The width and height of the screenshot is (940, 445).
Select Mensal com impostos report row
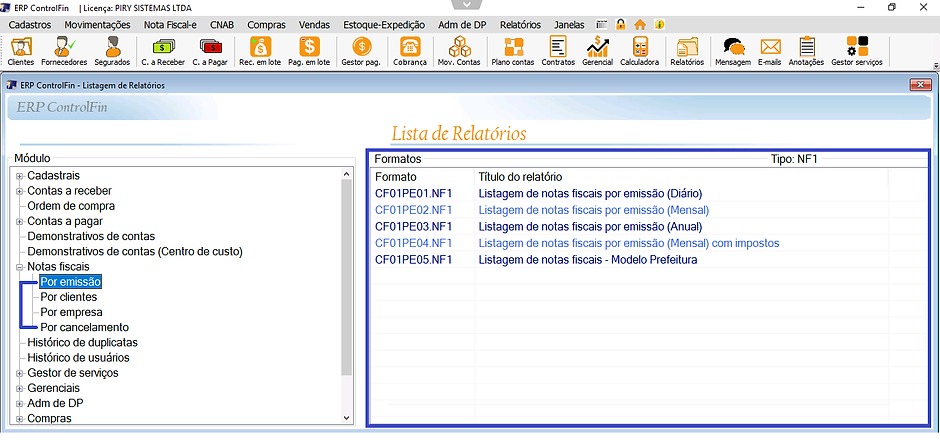coord(629,243)
